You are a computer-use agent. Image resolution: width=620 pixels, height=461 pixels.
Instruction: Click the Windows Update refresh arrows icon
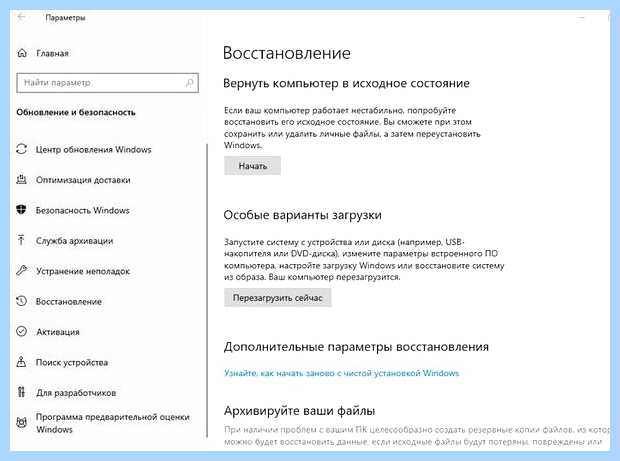tap(21, 149)
